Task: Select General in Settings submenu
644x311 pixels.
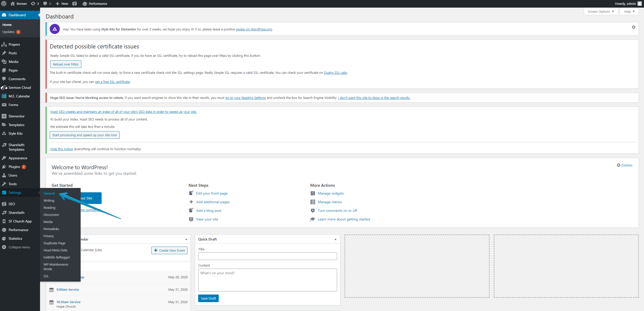Action: [49, 193]
